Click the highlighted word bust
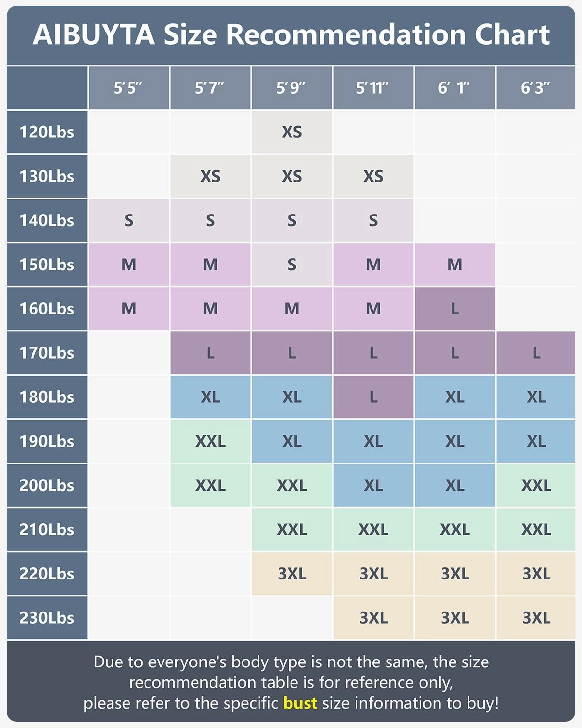 pos(300,703)
